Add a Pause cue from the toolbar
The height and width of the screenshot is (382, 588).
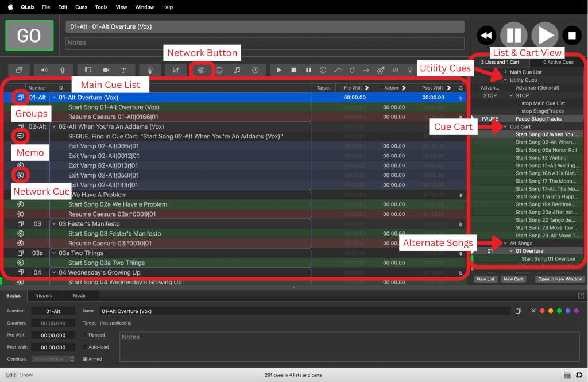(308, 70)
